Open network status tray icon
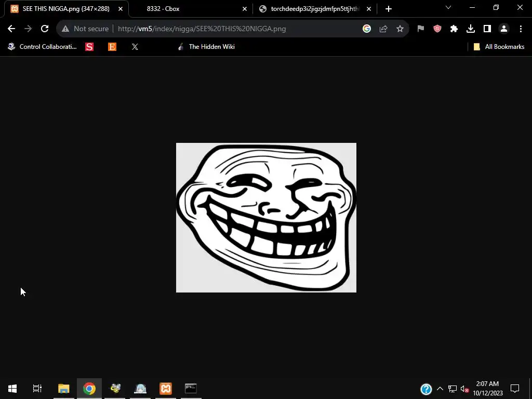 tap(453, 389)
